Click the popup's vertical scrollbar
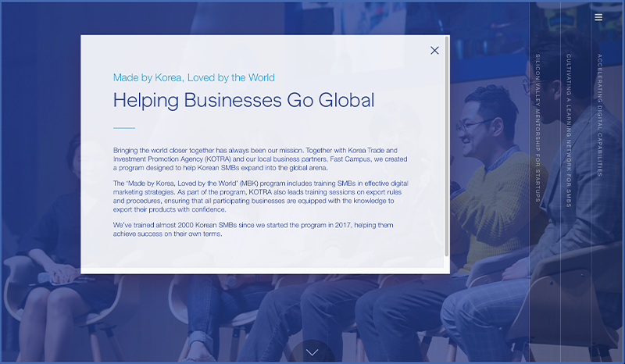 (x=446, y=147)
